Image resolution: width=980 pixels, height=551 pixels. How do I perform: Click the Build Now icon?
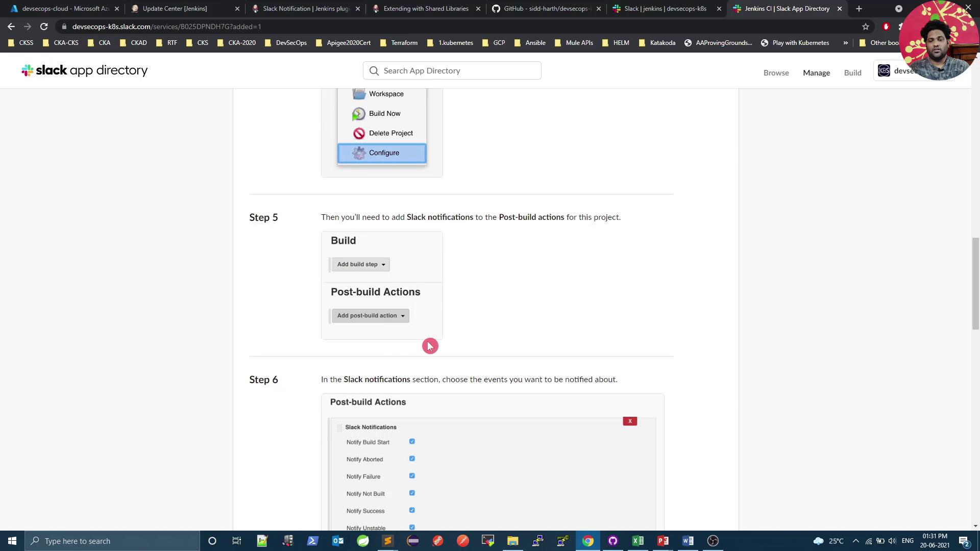(x=359, y=114)
